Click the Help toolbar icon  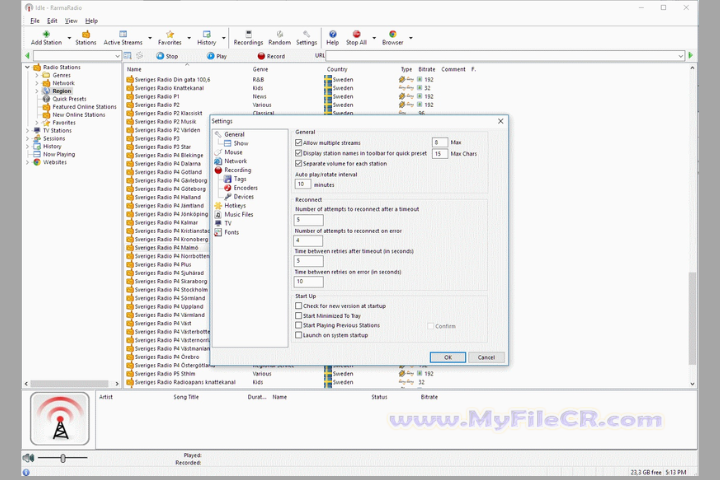[x=332, y=38]
